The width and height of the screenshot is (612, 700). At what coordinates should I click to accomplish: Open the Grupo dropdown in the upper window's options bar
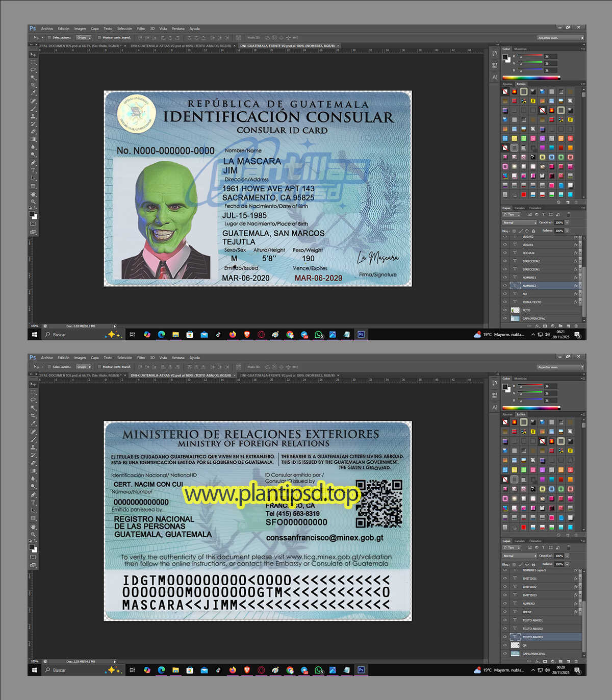pos(84,37)
